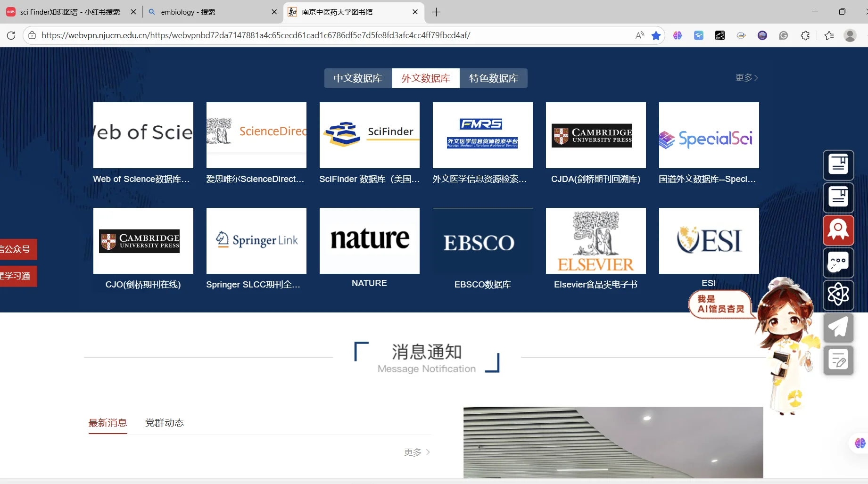Show the 最新消息 news tab
Image resolution: width=868 pixels, height=484 pixels.
point(108,423)
